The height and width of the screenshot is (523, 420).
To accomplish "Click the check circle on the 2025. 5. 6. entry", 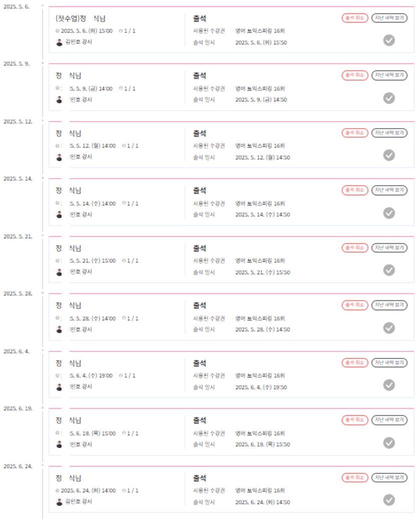I will 389,41.
